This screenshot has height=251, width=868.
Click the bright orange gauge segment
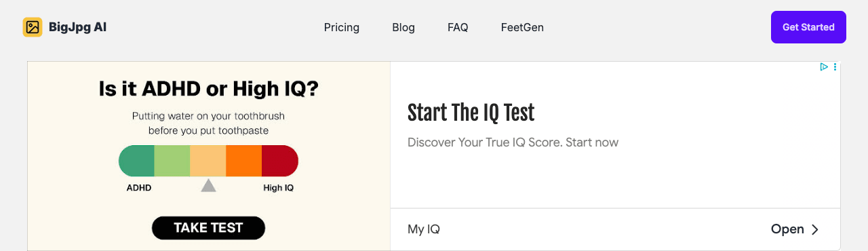pos(243,161)
